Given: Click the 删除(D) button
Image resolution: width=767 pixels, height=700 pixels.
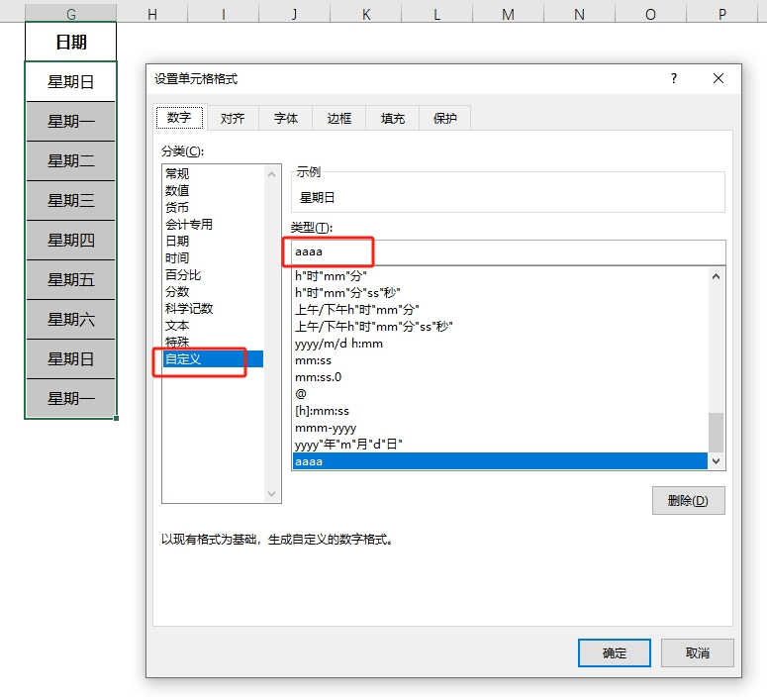Looking at the screenshot, I should click(688, 500).
